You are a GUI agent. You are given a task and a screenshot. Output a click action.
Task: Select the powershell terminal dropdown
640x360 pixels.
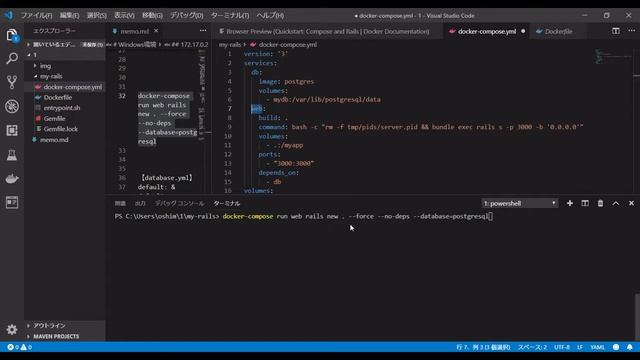click(x=520, y=203)
